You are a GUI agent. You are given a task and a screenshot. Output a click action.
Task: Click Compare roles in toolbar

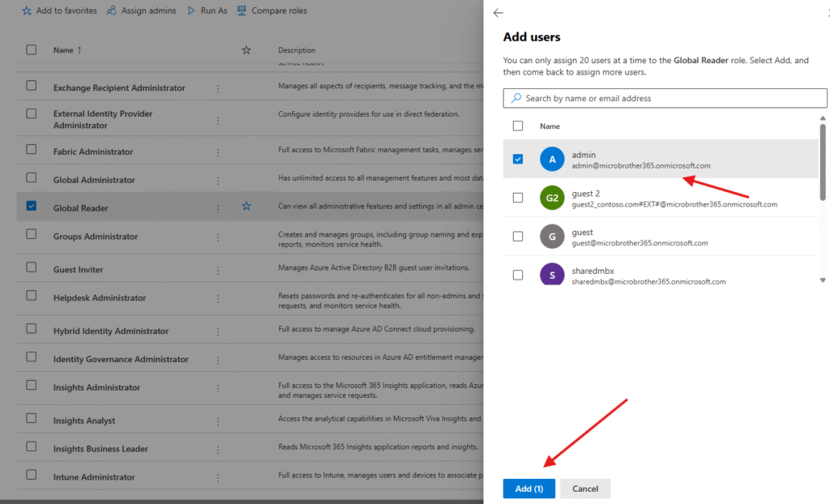point(272,11)
